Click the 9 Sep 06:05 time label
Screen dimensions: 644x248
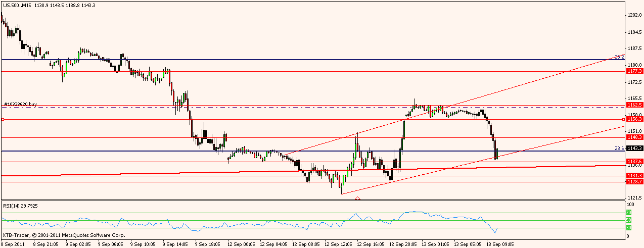(111, 243)
